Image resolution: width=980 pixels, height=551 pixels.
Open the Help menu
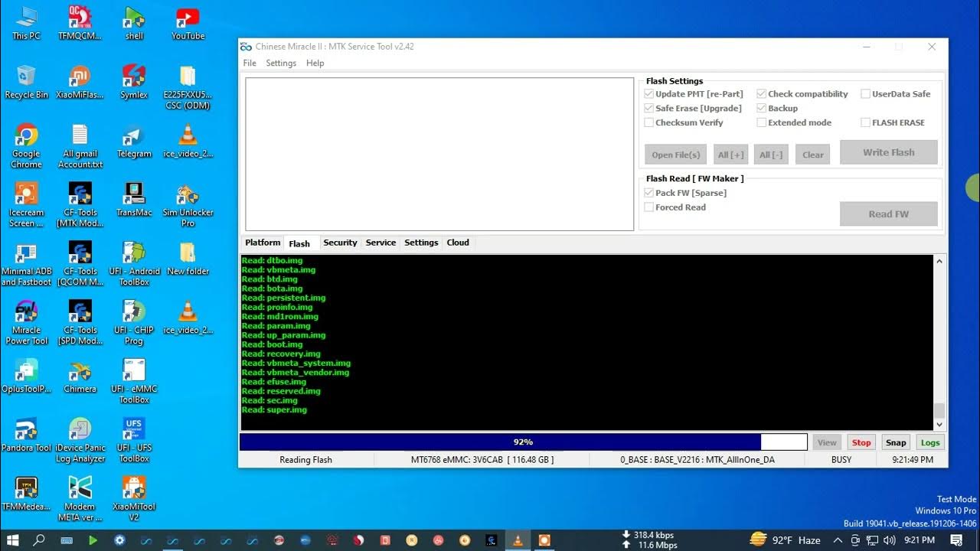(315, 64)
